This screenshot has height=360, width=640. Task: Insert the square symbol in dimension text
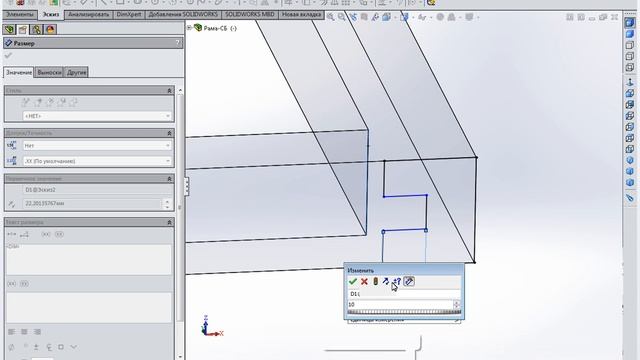tap(61, 347)
